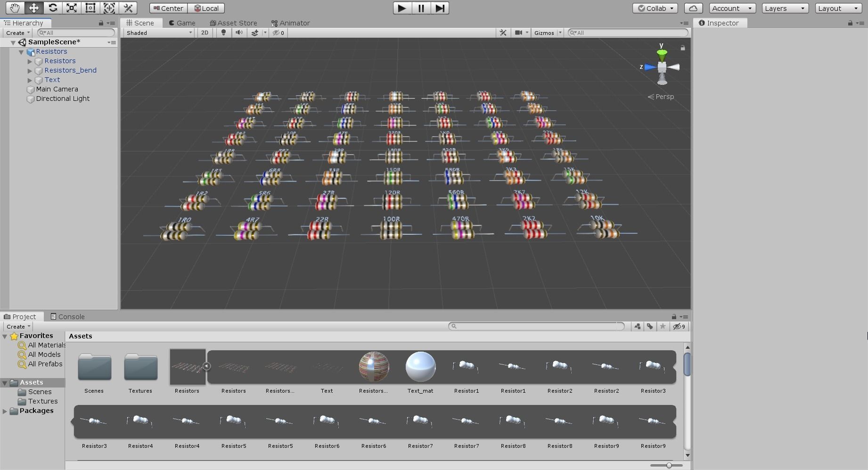
Task: Select the Rect transform tool
Action: [90, 8]
